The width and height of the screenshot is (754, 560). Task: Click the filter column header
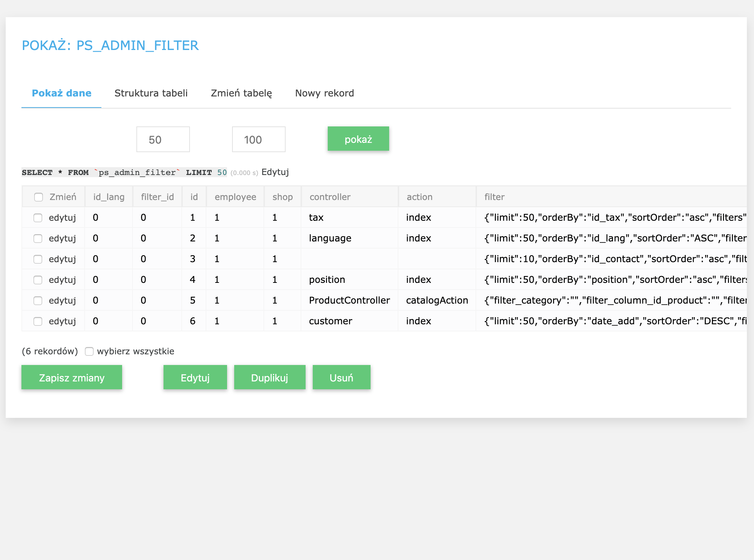coord(494,197)
